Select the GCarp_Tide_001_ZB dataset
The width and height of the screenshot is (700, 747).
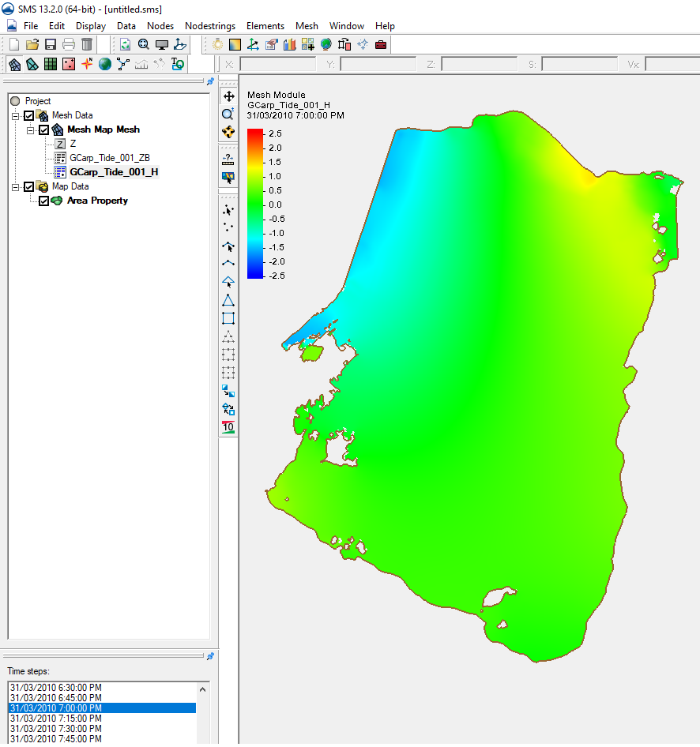pos(110,158)
